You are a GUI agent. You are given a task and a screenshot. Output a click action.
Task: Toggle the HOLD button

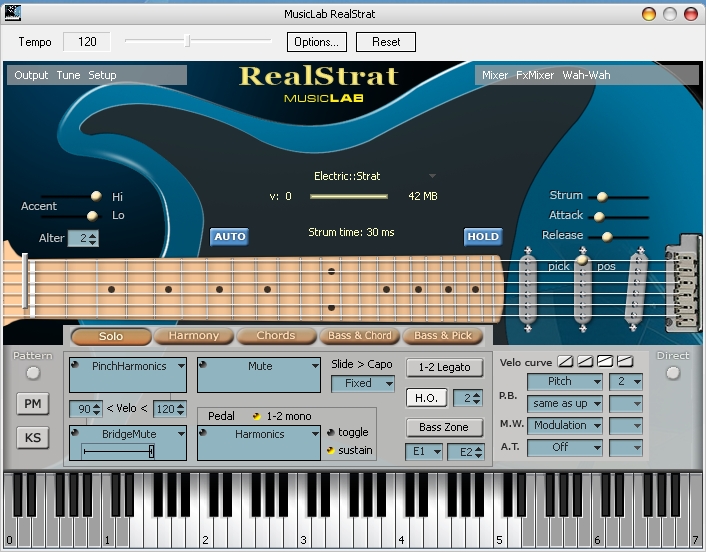coord(483,237)
